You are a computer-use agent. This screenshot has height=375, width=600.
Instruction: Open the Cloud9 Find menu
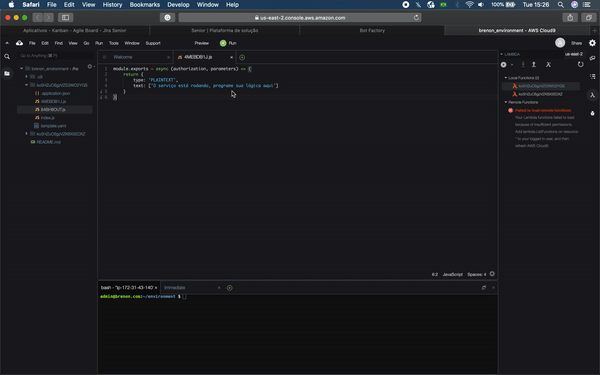59,43
